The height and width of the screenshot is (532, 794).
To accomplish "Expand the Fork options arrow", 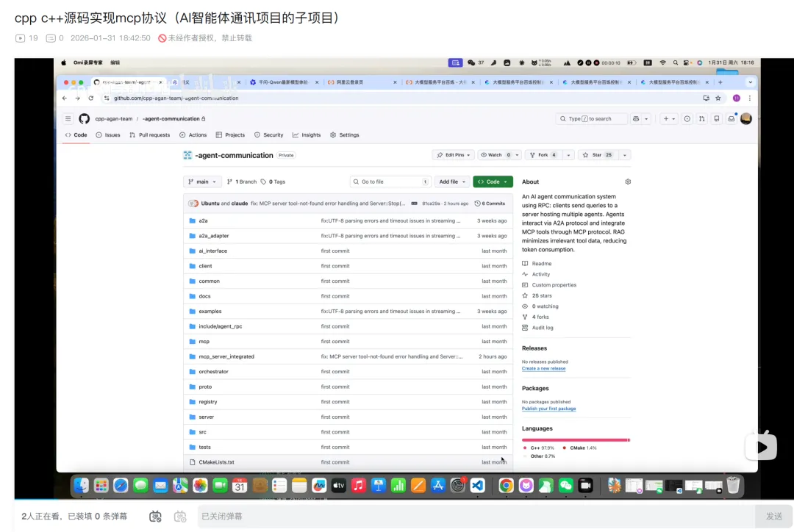I will pos(568,155).
